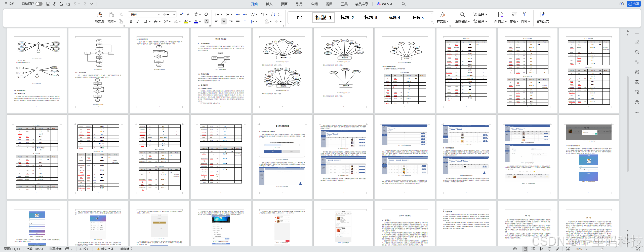Open the File (文件) menu

[10, 4]
